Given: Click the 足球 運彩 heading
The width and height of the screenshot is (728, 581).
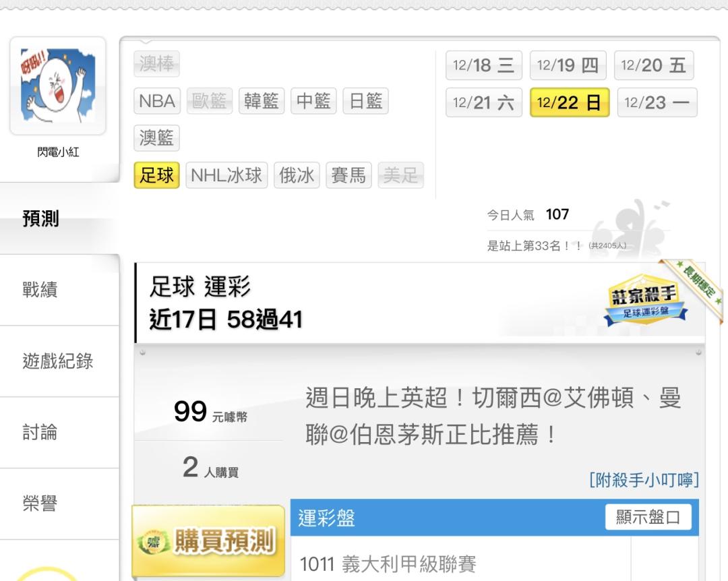Looking at the screenshot, I should tap(200, 286).
